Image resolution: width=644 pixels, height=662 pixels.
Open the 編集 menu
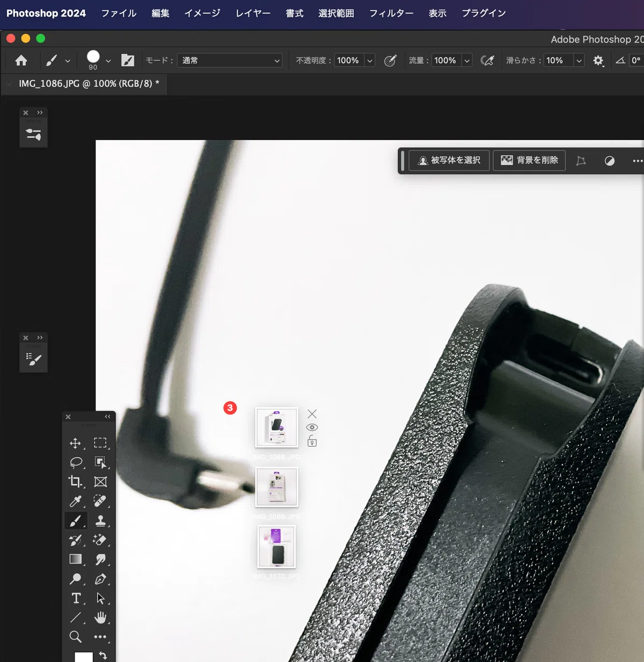[x=160, y=13]
